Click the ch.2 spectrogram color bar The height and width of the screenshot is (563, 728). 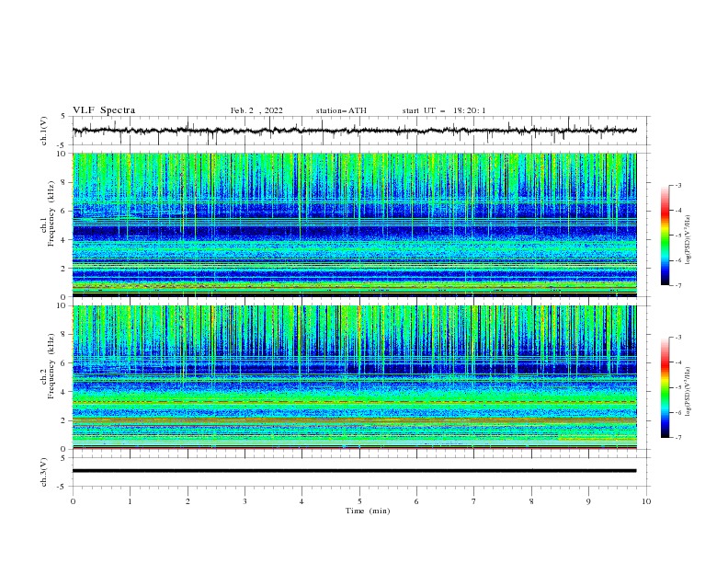pyautogui.click(x=665, y=387)
